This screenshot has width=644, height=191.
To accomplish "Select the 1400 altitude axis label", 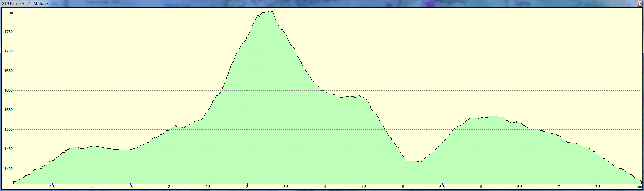I will 9,169.
